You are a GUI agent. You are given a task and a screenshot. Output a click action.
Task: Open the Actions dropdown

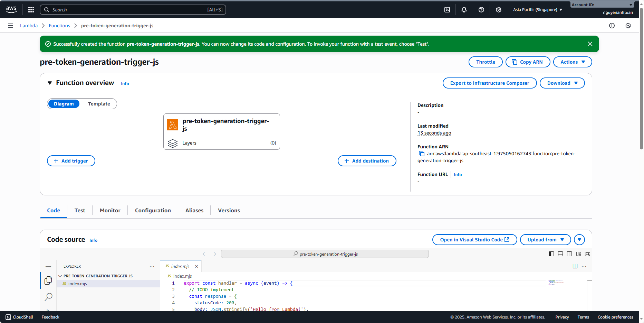coord(572,62)
